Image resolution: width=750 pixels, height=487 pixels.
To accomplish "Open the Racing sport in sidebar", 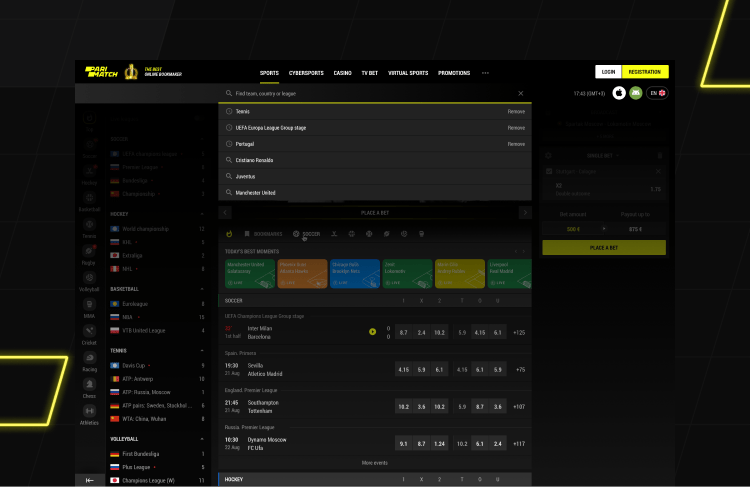I will tap(90, 359).
